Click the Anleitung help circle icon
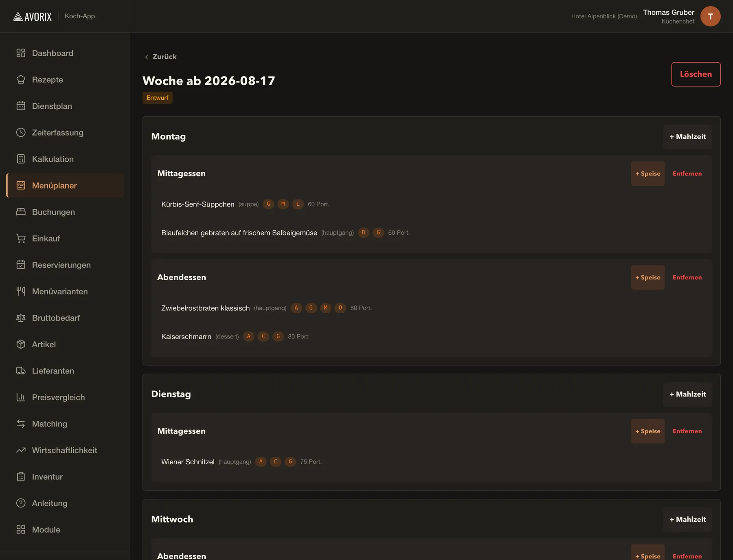 point(21,503)
